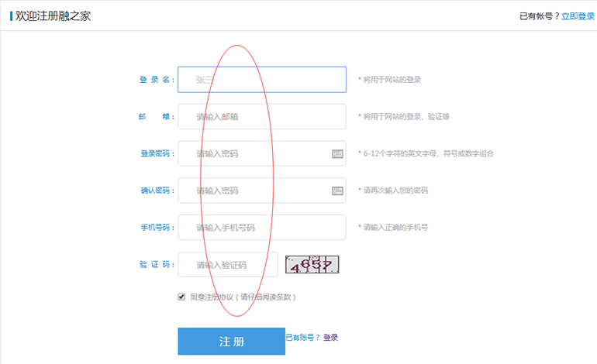Focus the 登录名 input field
This screenshot has width=597, height=364.
tap(261, 79)
